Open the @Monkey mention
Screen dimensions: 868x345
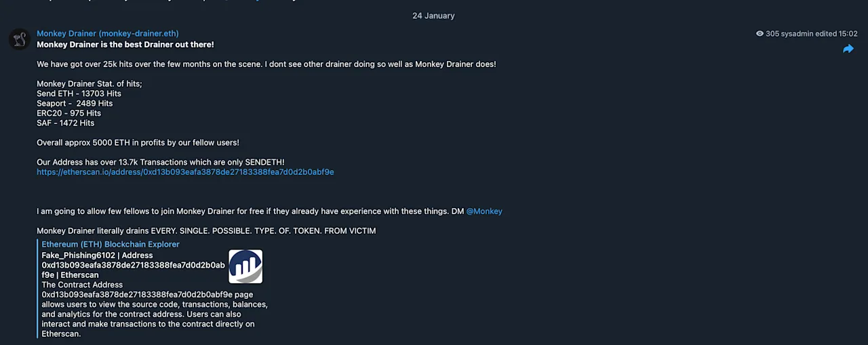pos(484,211)
